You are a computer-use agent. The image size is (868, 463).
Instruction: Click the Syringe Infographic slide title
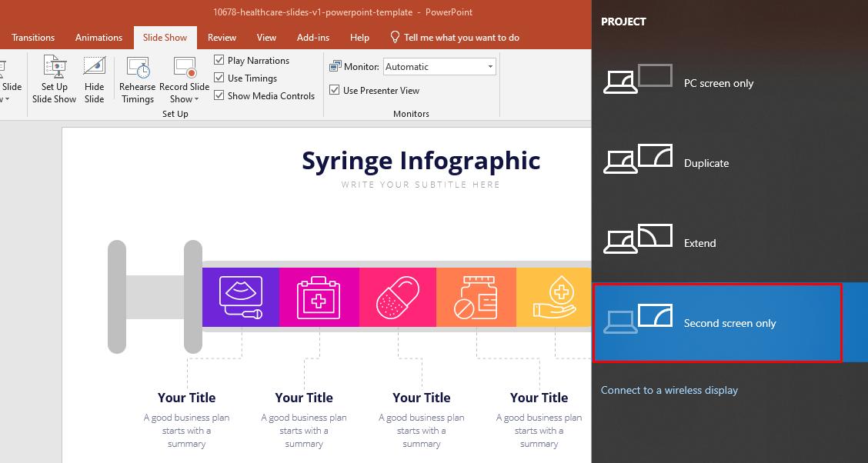(420, 160)
